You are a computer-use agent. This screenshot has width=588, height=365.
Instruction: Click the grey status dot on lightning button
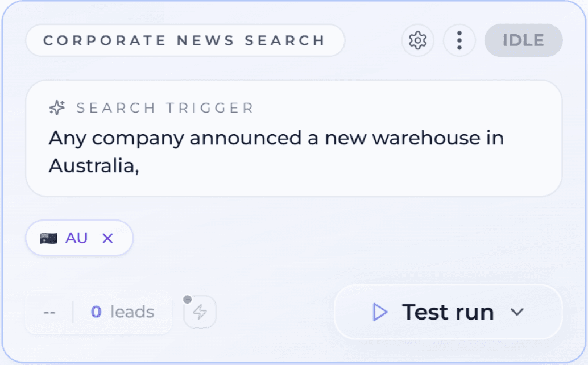[x=187, y=299]
